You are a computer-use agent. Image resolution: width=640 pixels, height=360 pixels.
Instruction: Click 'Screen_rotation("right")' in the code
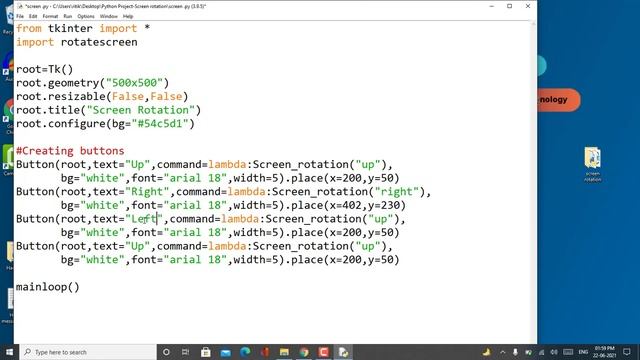coord(349,192)
